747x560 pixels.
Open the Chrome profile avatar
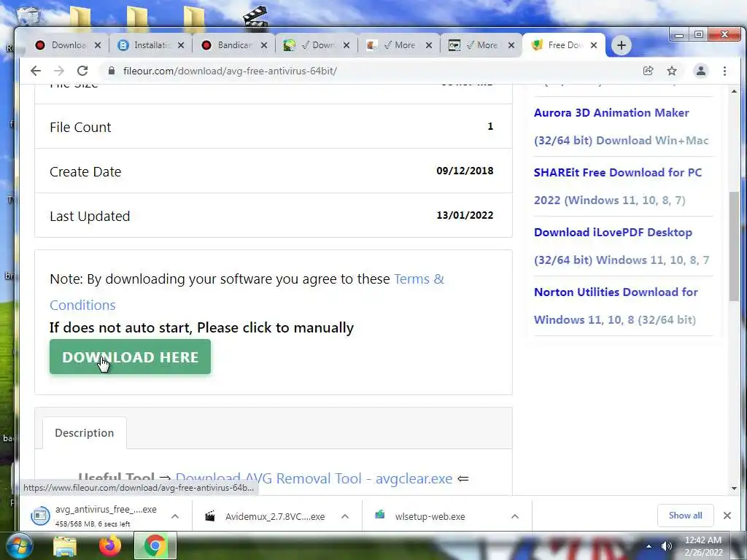701,71
